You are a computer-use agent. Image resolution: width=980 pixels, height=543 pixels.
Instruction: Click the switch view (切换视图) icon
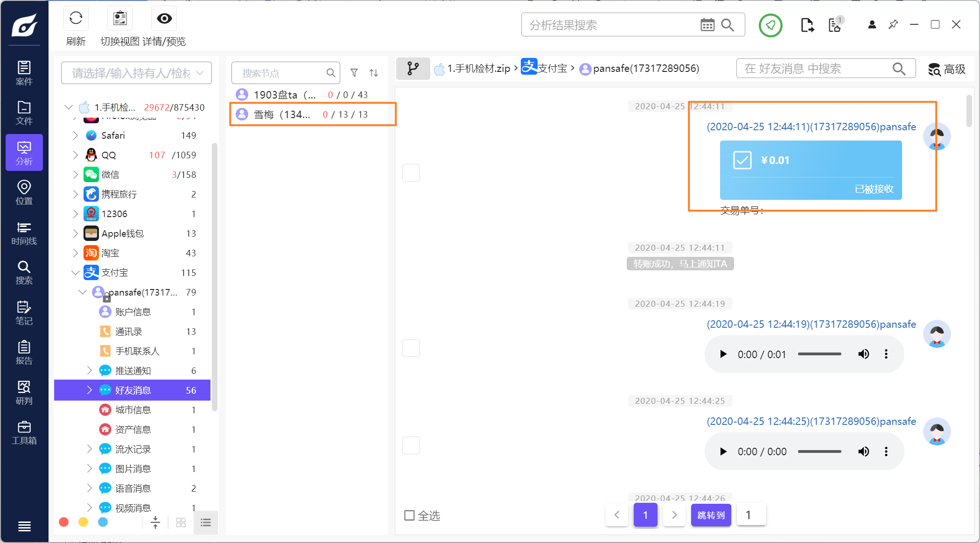click(120, 19)
